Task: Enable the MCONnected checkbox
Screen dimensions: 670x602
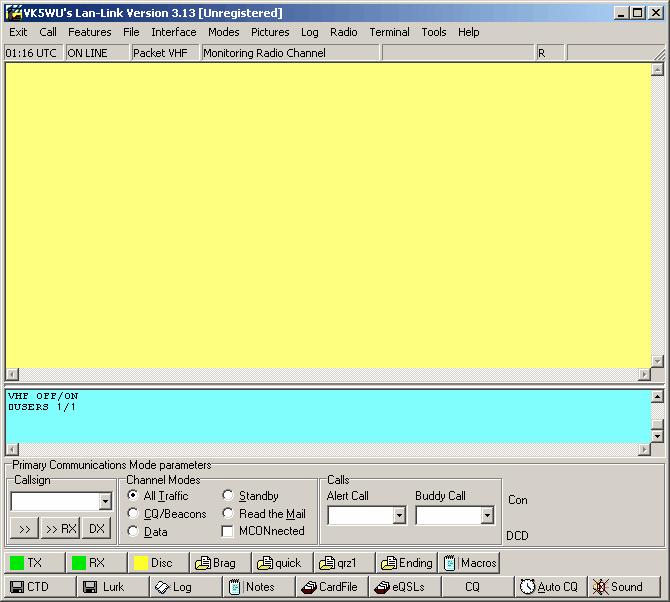Action: (229, 532)
